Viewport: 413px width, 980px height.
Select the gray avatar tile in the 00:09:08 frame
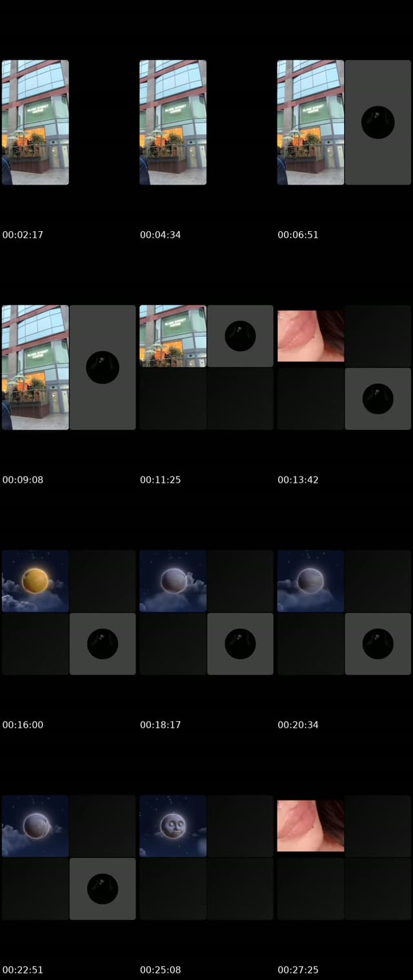coord(103,367)
